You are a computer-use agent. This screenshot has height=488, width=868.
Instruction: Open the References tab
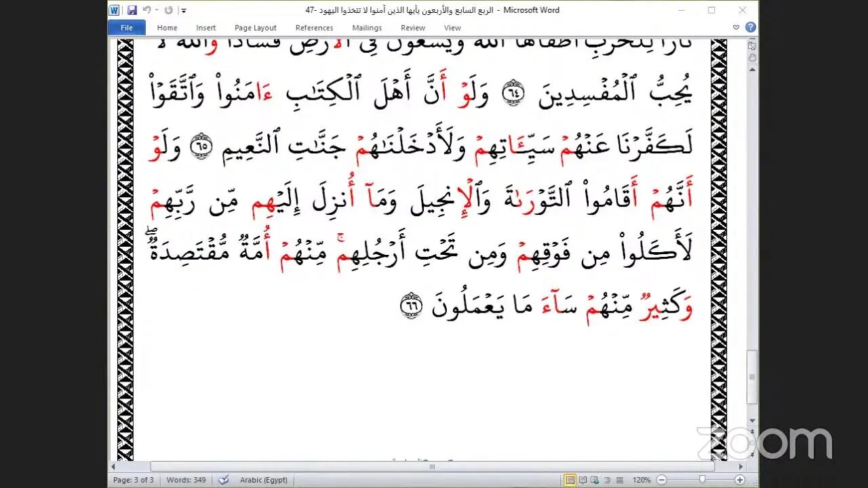click(x=314, y=28)
